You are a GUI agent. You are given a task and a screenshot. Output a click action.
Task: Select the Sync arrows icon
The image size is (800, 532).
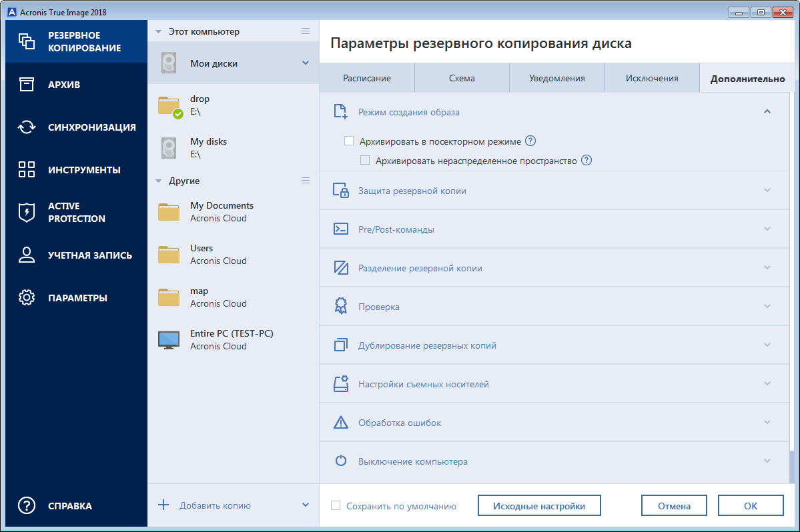[27, 127]
